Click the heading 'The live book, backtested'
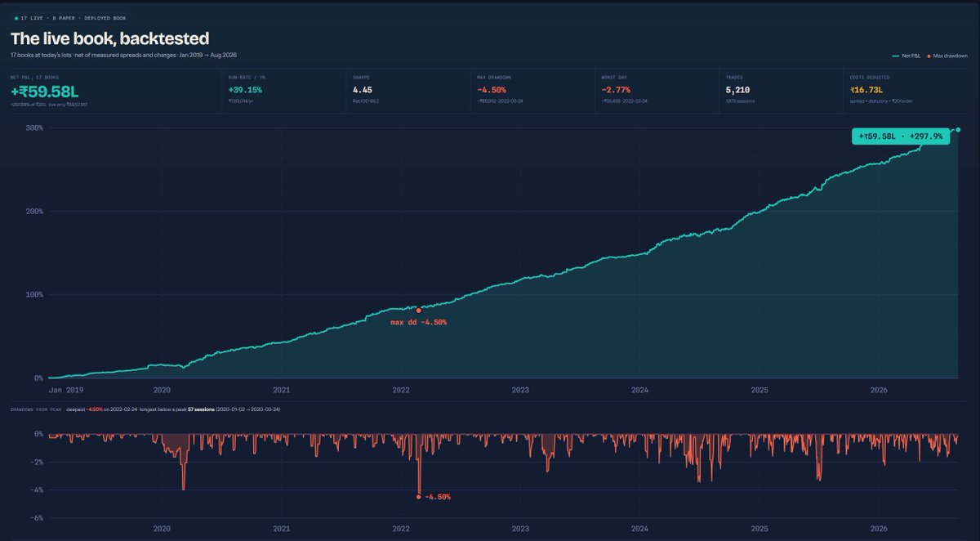Image resolution: width=980 pixels, height=541 pixels. [109, 38]
